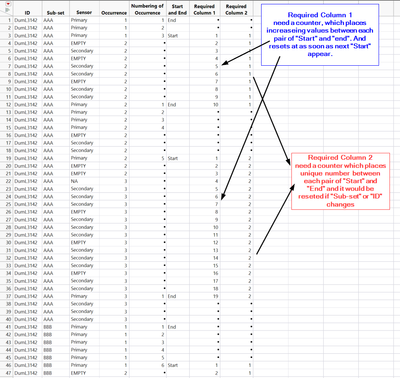Click the gray play triangle icon
The image size is (400, 378).
click(x=7, y=11)
